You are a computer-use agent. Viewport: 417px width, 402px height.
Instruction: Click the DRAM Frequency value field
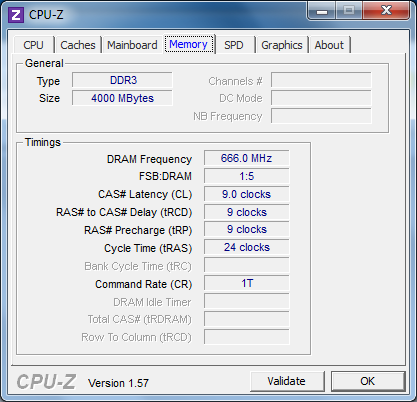tap(246, 158)
